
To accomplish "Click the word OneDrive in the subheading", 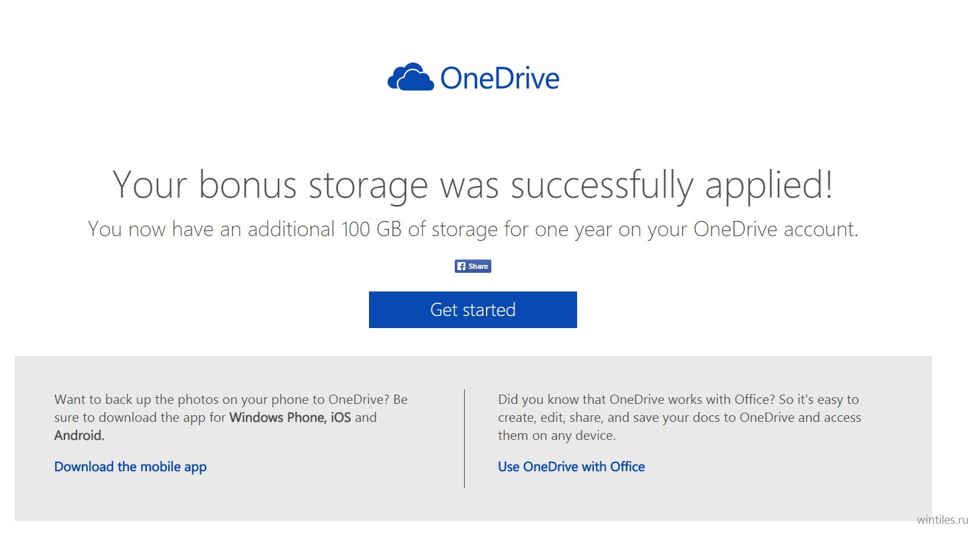I will pyautogui.click(x=735, y=230).
